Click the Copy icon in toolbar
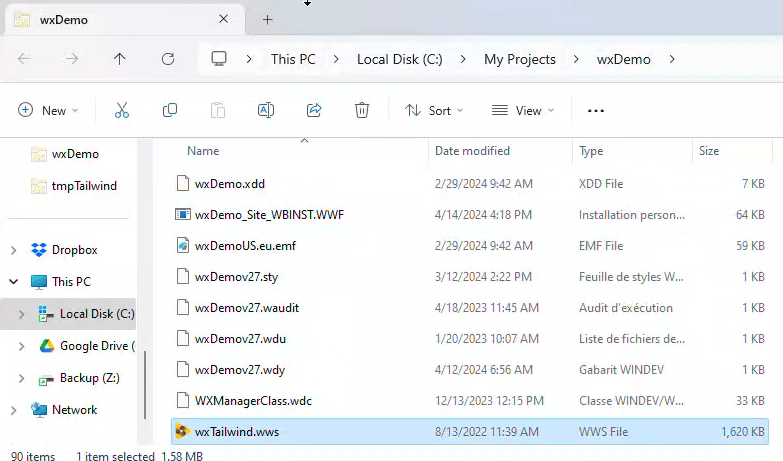This screenshot has height=461, width=783. [170, 111]
